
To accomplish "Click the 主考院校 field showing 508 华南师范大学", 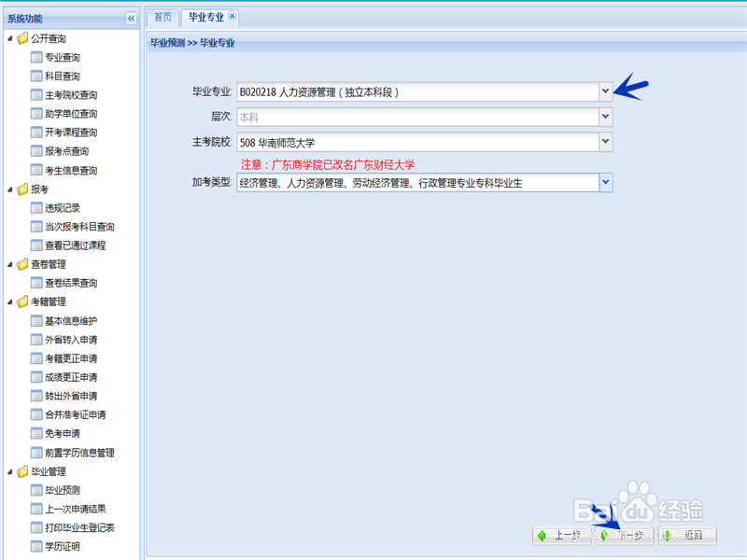I will point(417,142).
